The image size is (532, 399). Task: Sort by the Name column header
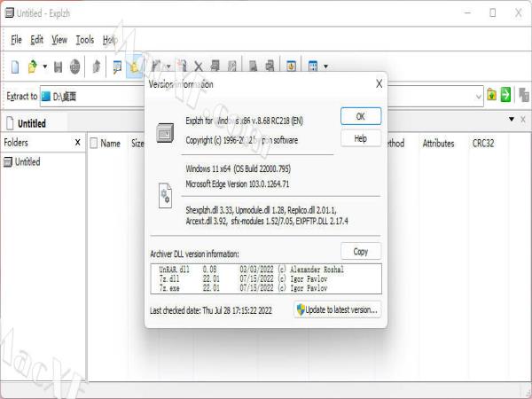110,144
